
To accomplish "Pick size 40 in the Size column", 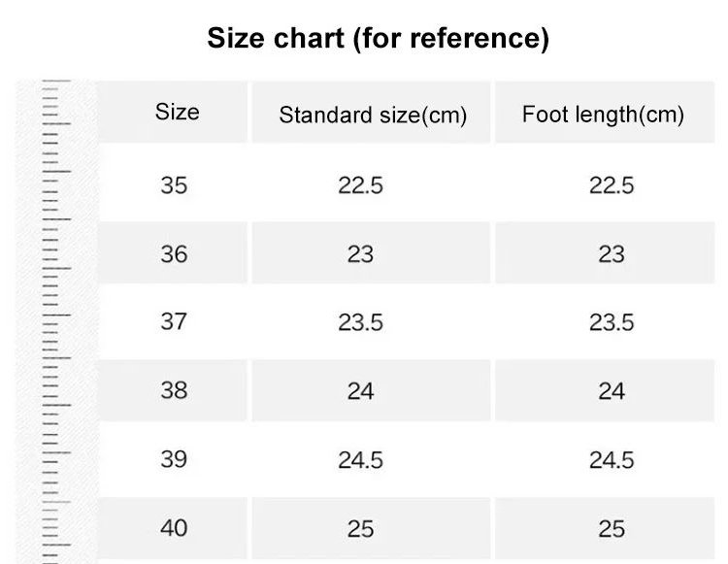I will coord(175,528).
